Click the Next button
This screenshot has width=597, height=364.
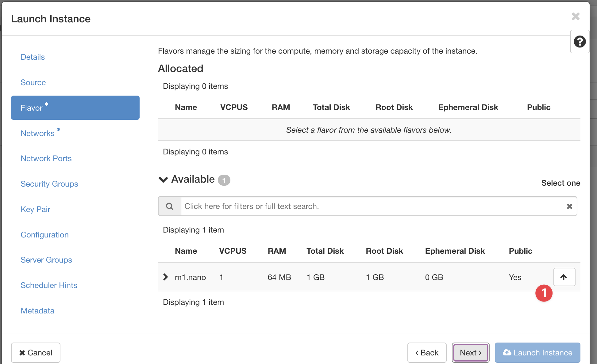470,353
